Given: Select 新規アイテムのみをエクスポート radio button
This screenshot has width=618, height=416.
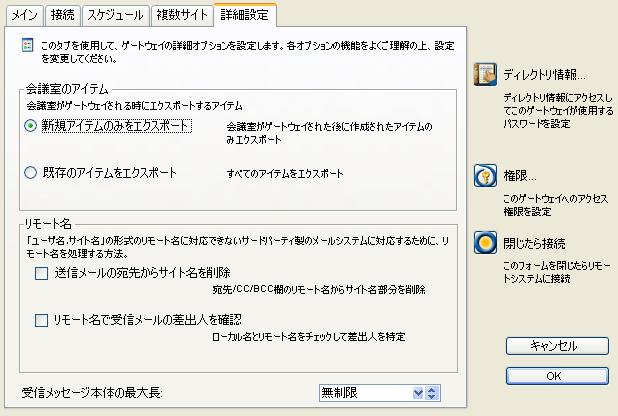Looking at the screenshot, I should coord(30,126).
